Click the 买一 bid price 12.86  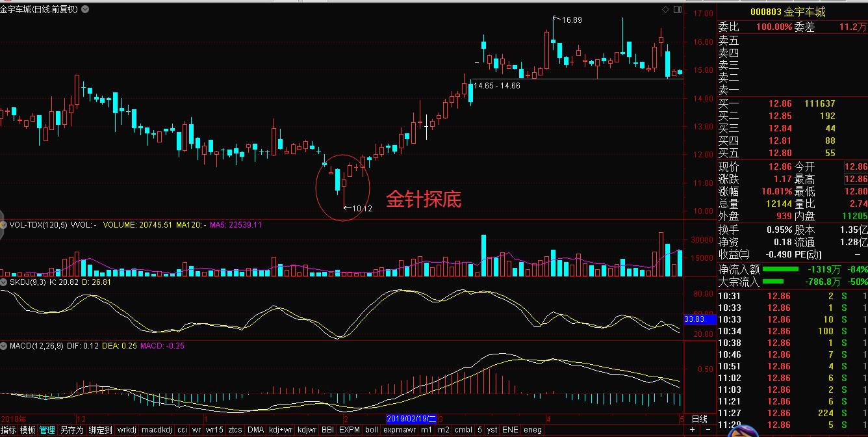(x=780, y=103)
